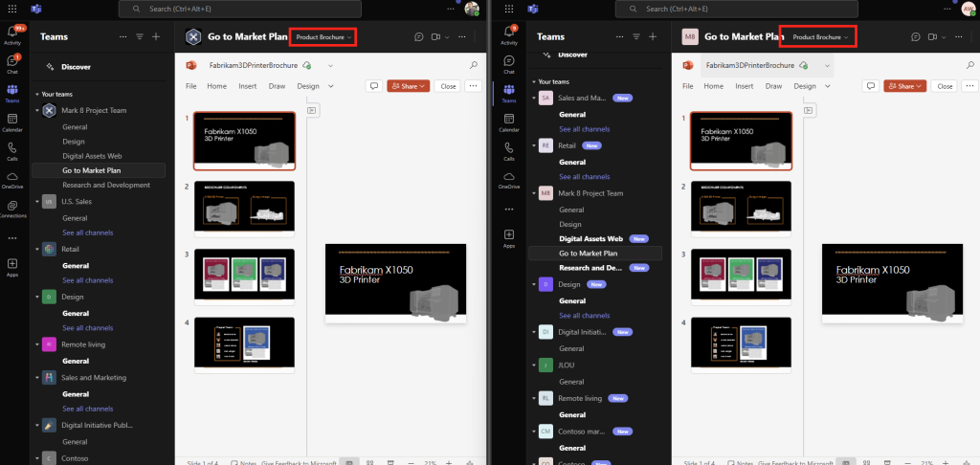Viewport: 980px width, 465px height.
Task: Toggle slide panel icon in left window
Action: (312, 110)
